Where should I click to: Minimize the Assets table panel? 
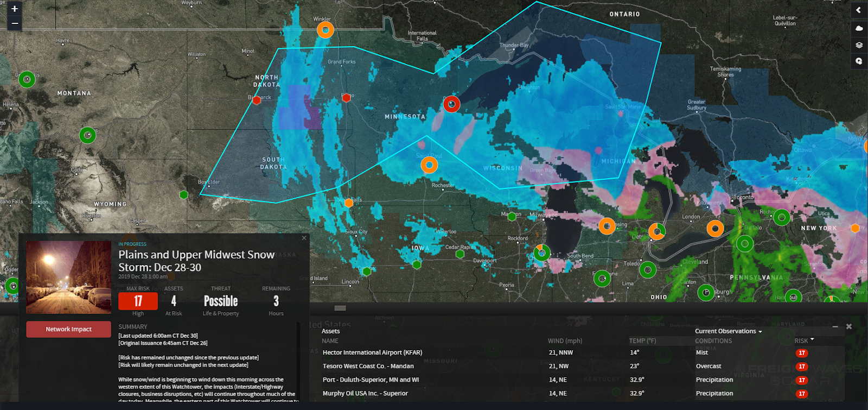tap(835, 326)
